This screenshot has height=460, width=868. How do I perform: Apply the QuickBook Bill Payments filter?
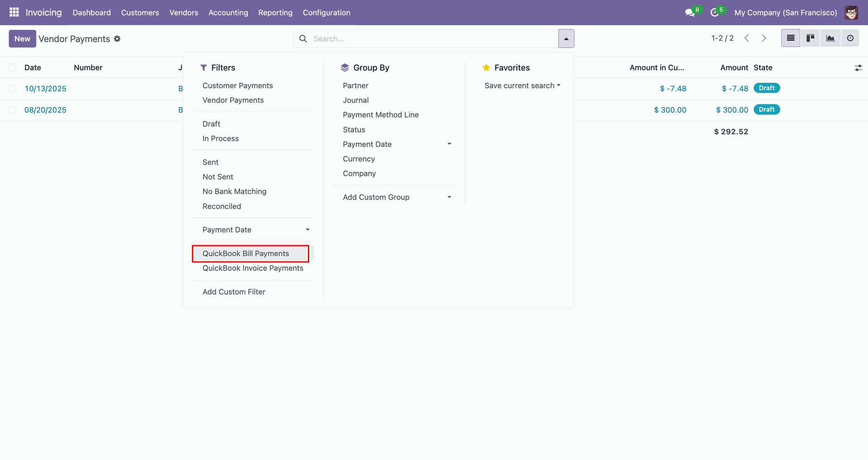[245, 254]
